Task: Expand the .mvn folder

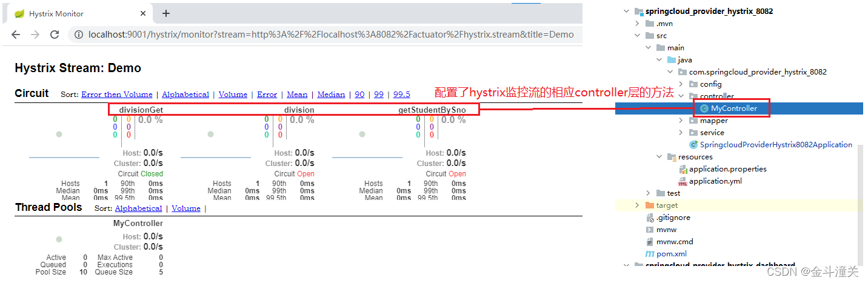Action: [x=637, y=24]
